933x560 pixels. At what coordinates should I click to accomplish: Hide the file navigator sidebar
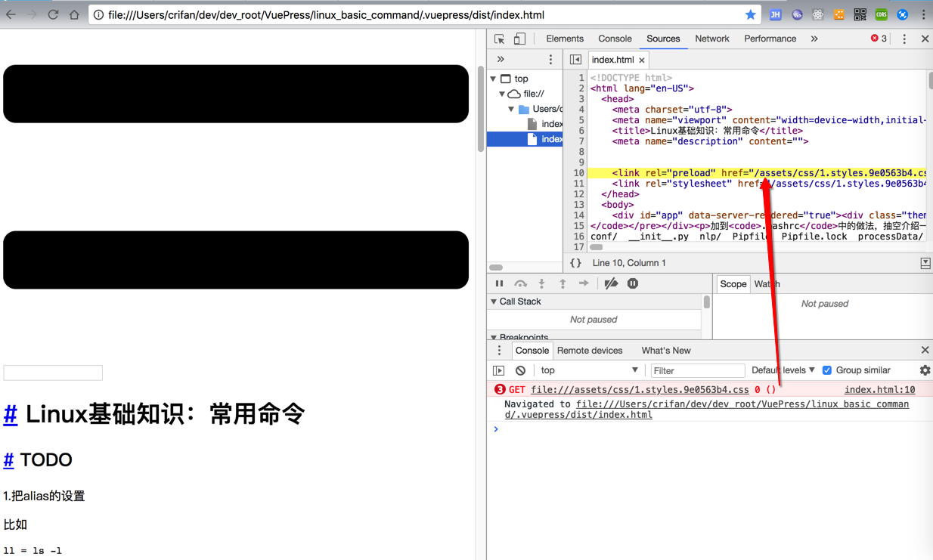click(575, 60)
